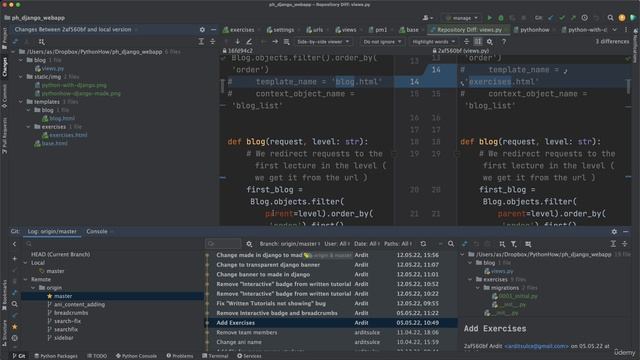Toggle the Structure tool window stripe button
The image size is (640, 360).
pos(4,334)
